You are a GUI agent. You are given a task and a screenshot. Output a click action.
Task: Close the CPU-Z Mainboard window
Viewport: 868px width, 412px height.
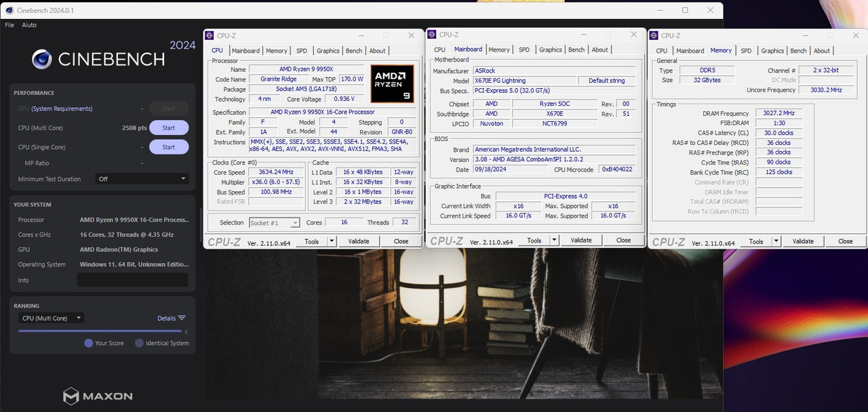point(633,35)
